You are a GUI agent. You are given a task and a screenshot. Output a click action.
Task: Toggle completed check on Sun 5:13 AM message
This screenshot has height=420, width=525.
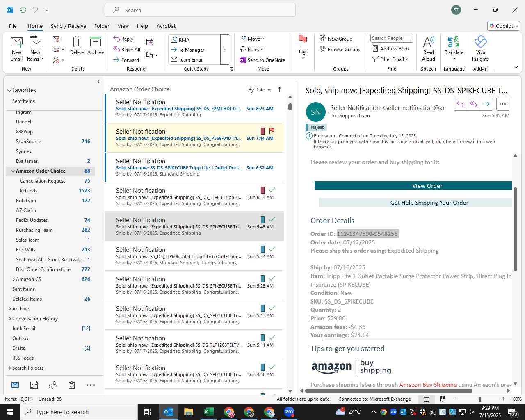click(x=272, y=308)
